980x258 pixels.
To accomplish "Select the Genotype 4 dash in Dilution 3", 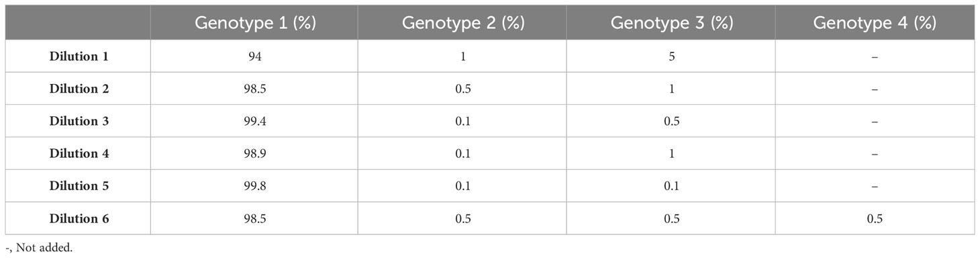I will tap(875, 122).
